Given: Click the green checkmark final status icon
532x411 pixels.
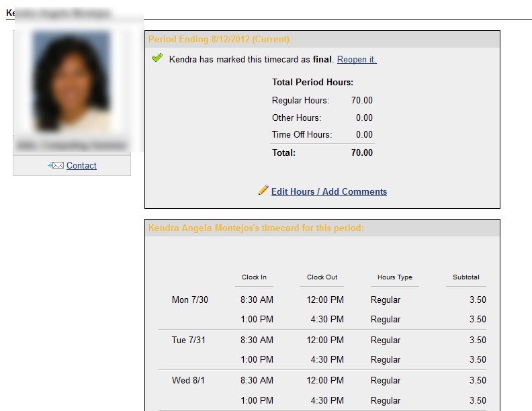Looking at the screenshot, I should pyautogui.click(x=157, y=58).
